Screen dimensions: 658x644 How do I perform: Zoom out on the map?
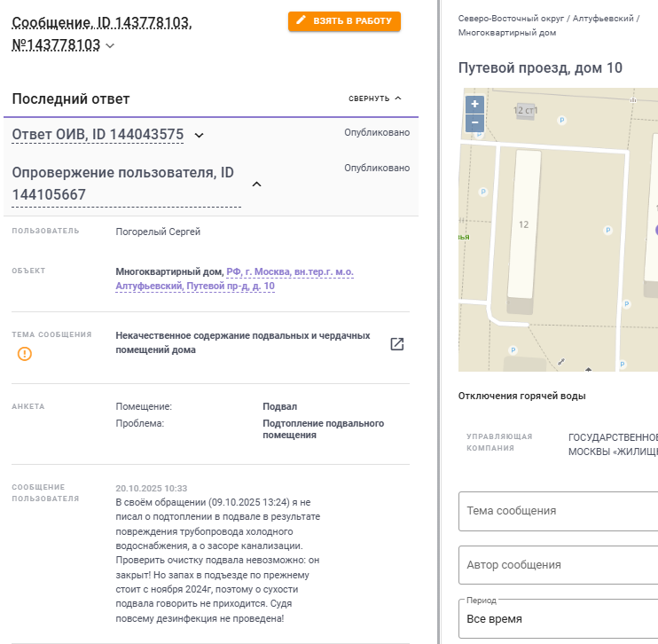[474, 122]
